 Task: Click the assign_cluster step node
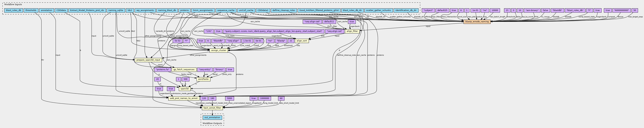point(218,50)
